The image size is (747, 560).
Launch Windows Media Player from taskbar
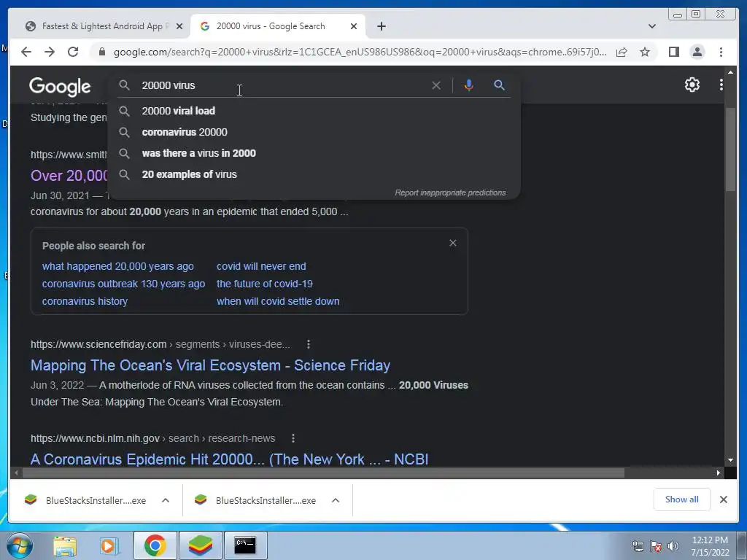[109, 545]
